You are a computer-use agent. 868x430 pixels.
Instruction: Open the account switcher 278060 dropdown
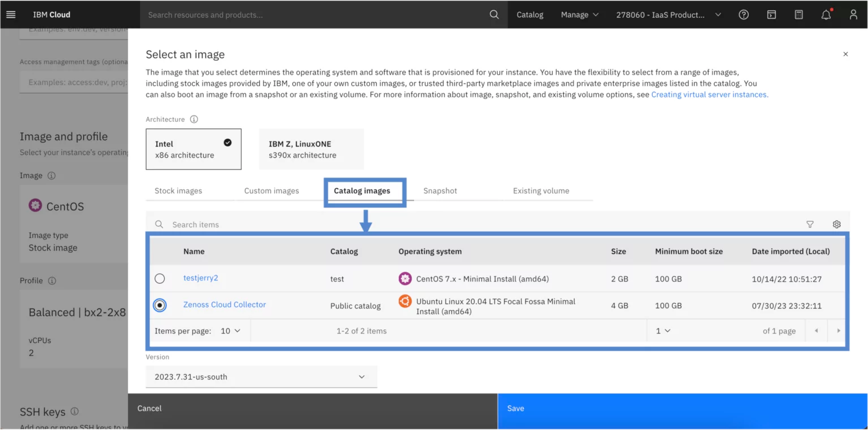click(x=668, y=14)
